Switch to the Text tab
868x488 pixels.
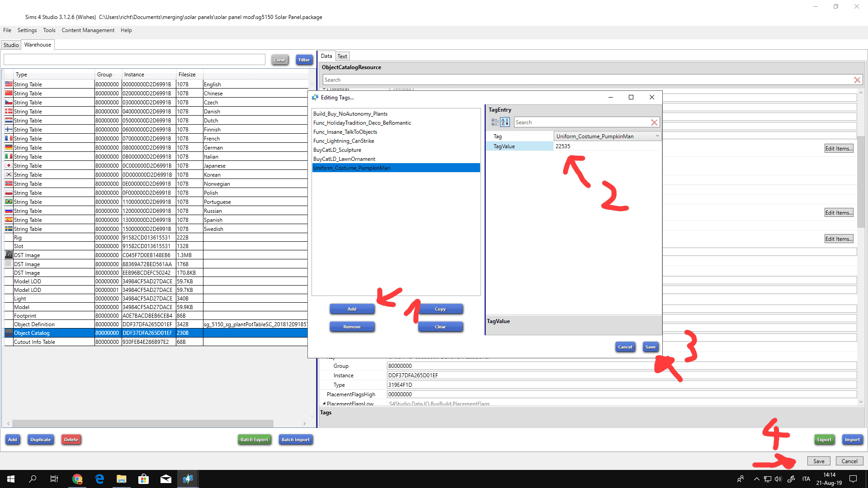[x=342, y=56]
